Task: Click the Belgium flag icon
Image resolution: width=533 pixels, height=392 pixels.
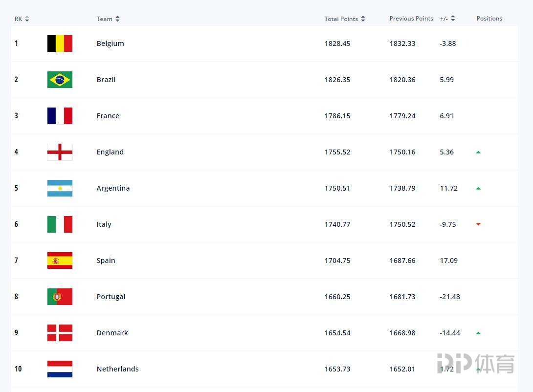Action: [60, 44]
